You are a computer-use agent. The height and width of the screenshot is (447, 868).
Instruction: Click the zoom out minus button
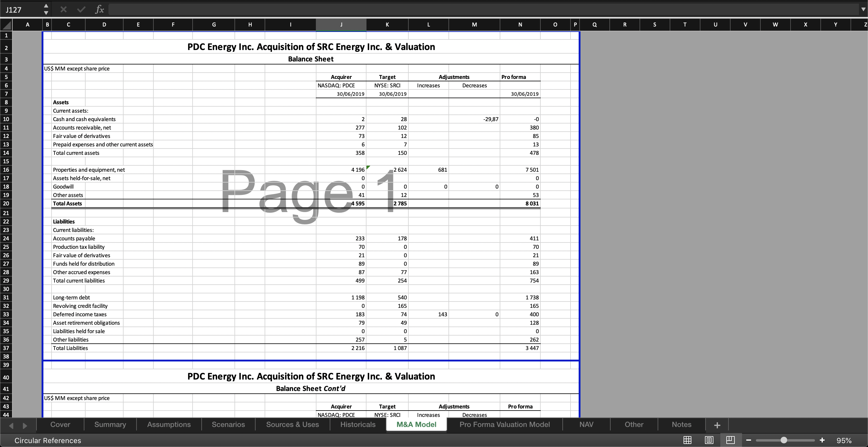point(748,440)
